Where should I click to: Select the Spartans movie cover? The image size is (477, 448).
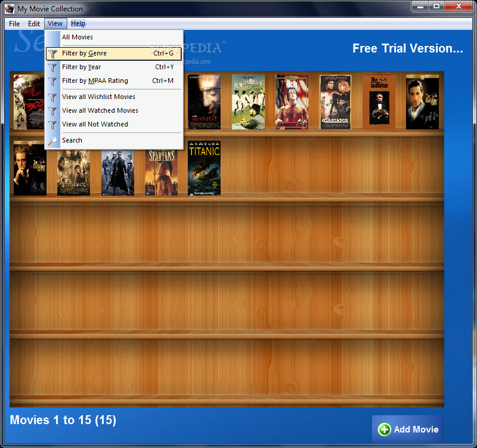pos(161,172)
